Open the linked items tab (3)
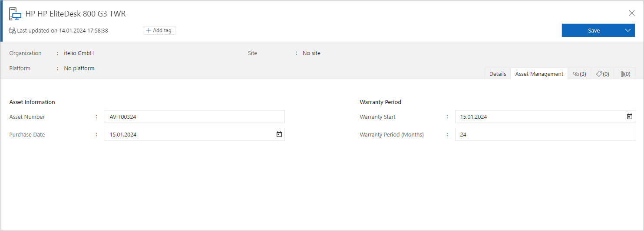Image resolution: width=644 pixels, height=231 pixels. click(x=579, y=74)
